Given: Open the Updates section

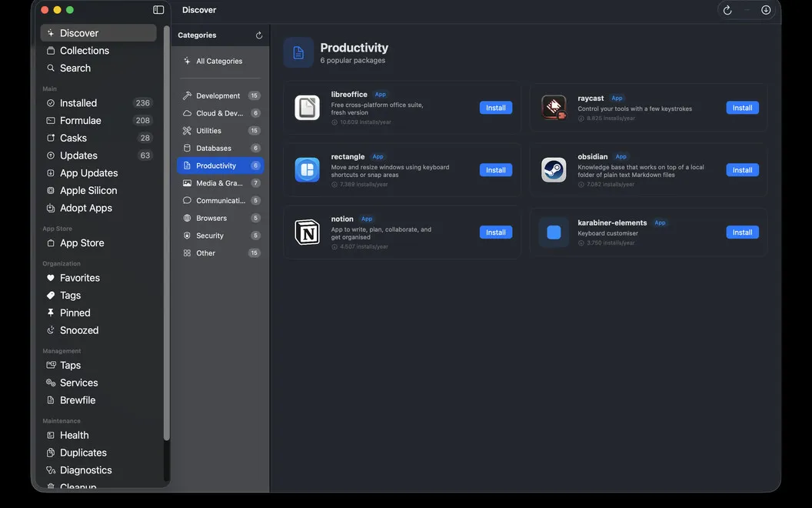Looking at the screenshot, I should pyautogui.click(x=98, y=155).
